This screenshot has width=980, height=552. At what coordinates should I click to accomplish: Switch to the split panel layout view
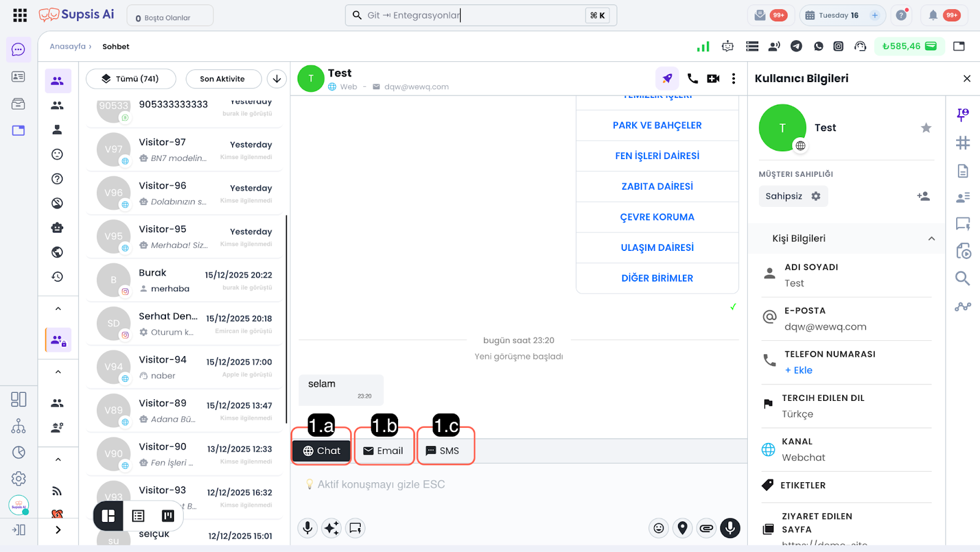tap(108, 516)
